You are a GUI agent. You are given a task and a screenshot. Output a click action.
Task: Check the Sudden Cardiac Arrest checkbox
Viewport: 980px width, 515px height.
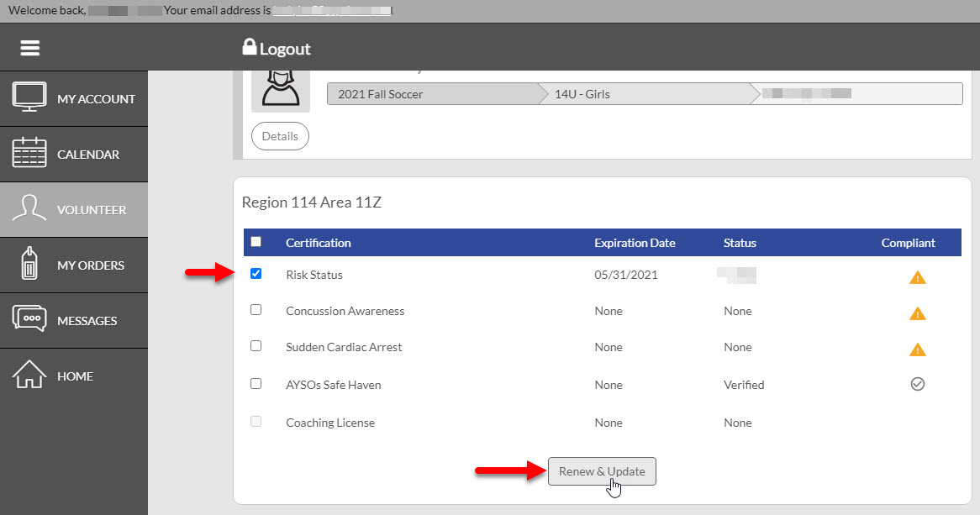coord(256,346)
